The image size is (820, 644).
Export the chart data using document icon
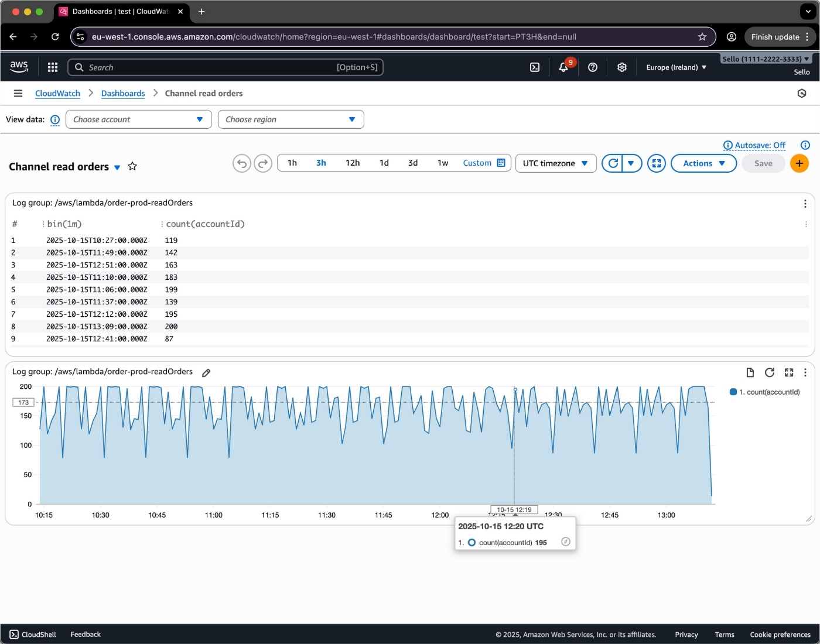click(750, 372)
